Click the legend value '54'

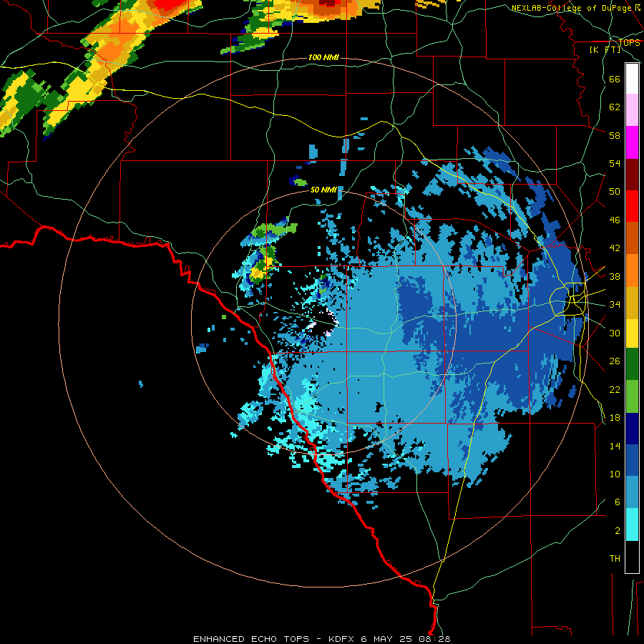(615, 163)
